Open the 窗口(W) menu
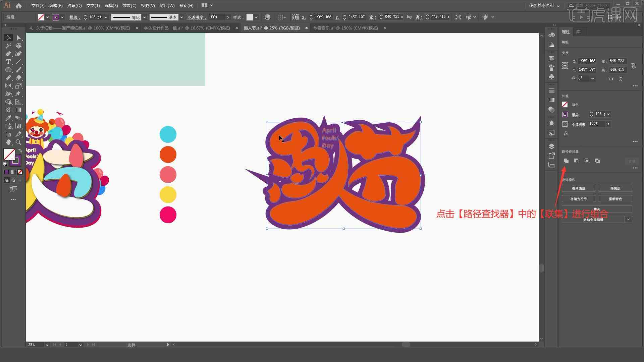 167,6
